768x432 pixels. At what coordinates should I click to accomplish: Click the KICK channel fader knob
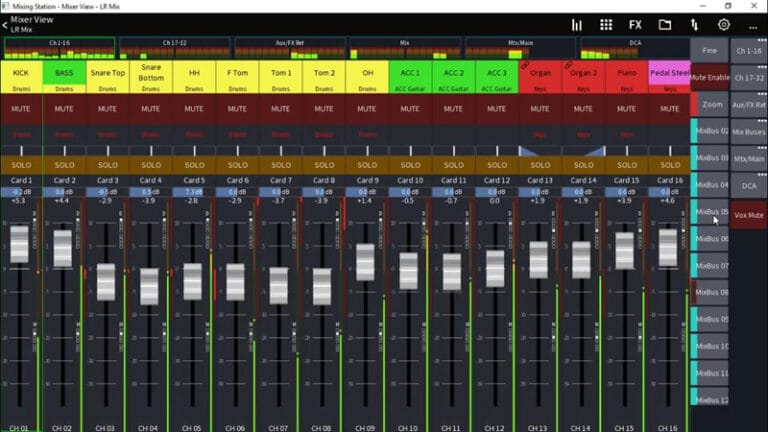(x=20, y=244)
